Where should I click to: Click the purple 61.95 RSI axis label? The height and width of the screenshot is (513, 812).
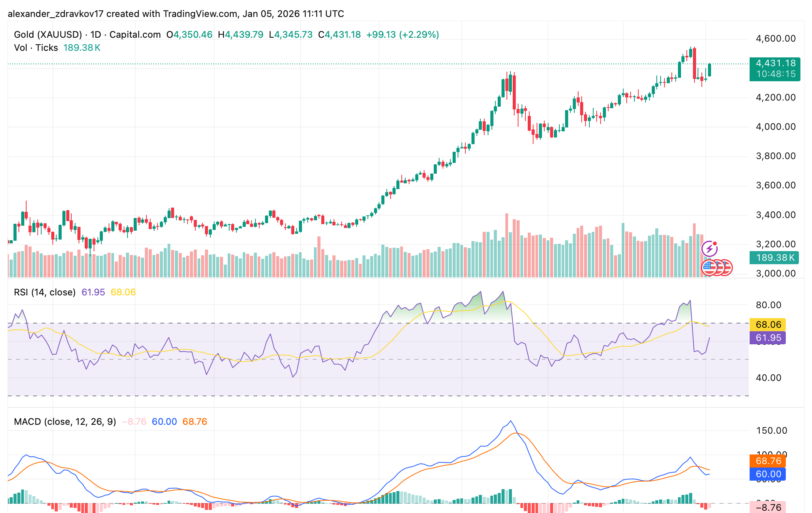pos(768,338)
